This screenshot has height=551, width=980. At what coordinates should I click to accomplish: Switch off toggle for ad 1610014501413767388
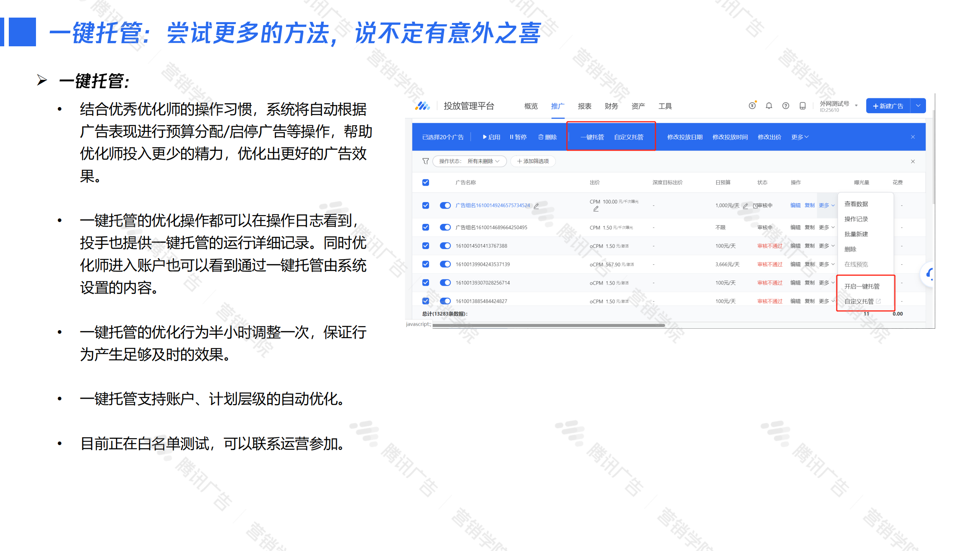tap(445, 246)
